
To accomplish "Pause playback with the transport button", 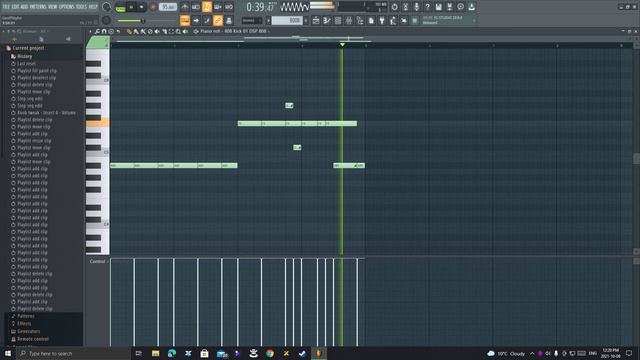I will (131, 7).
